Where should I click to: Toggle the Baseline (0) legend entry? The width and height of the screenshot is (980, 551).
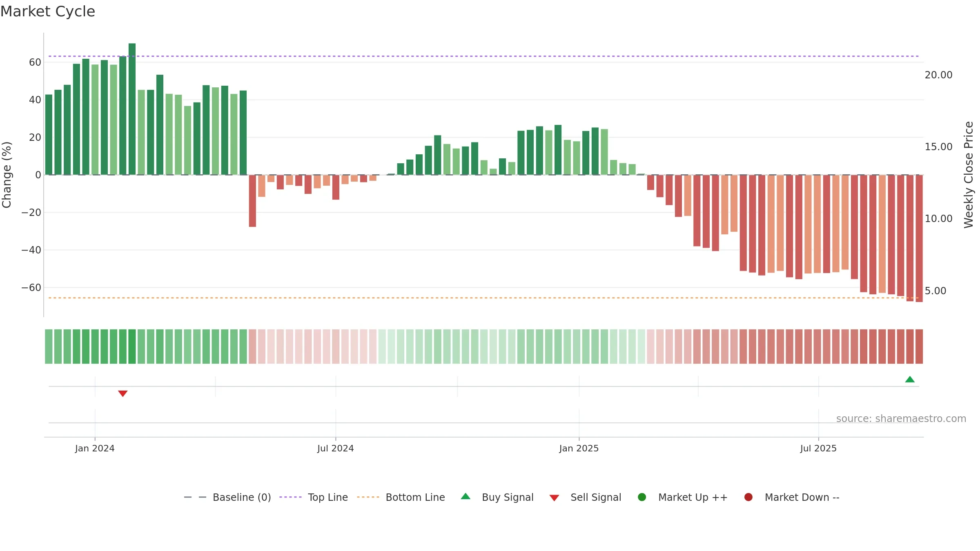(x=227, y=497)
